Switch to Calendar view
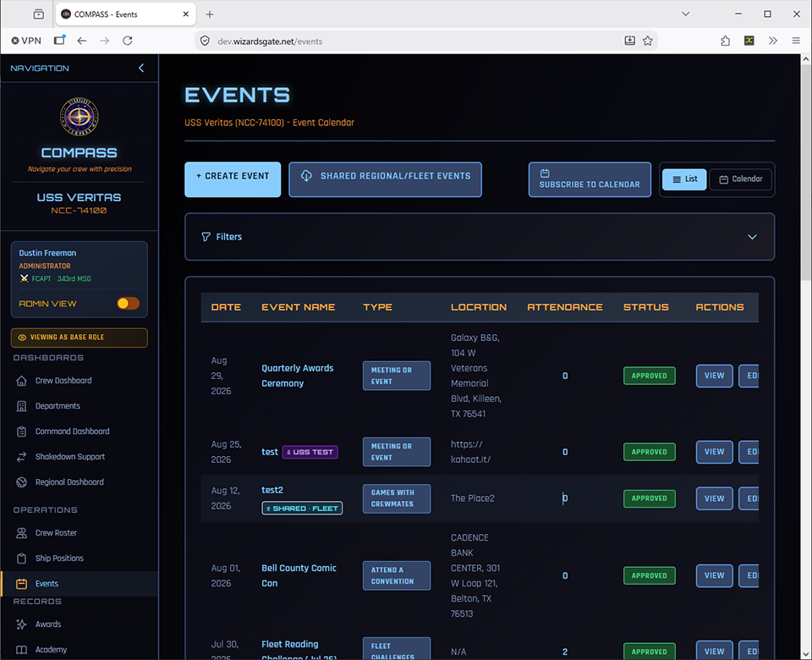 point(741,179)
